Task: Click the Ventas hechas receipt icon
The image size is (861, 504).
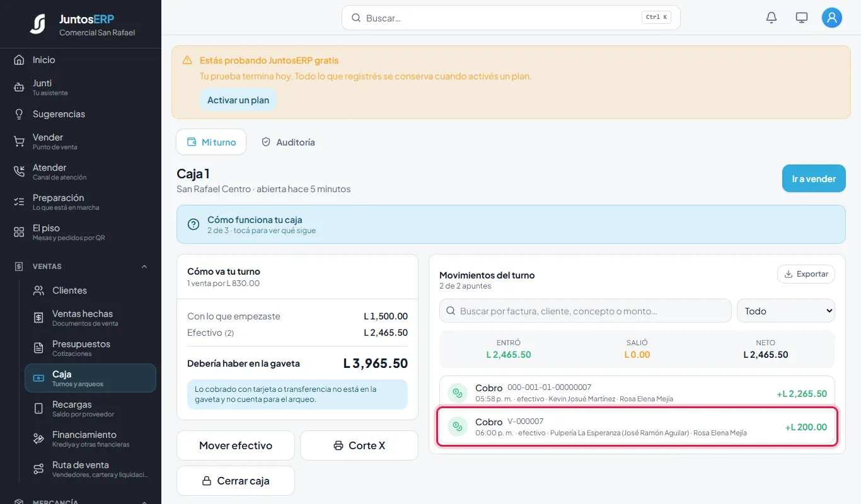Action: [38, 318]
